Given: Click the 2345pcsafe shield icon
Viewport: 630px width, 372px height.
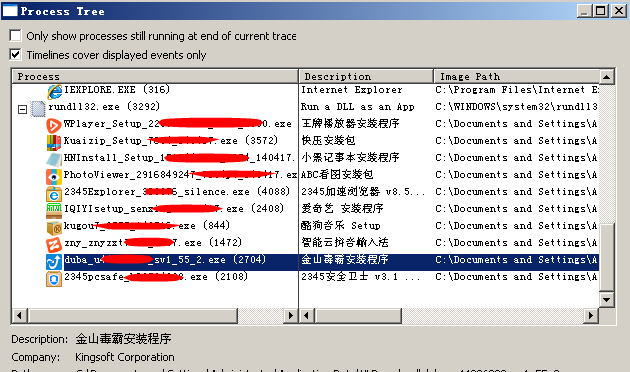Looking at the screenshot, I should (x=54, y=278).
